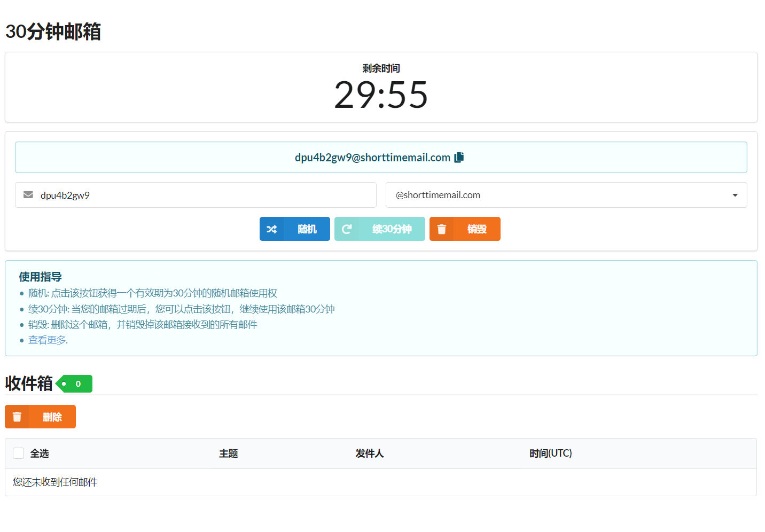Extend the mailbox with 续30分钟

380,229
